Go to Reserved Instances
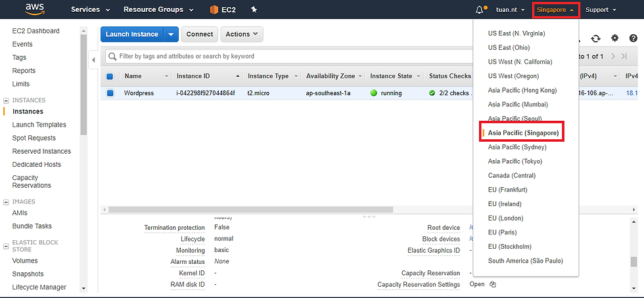The width and height of the screenshot is (644, 298). [x=41, y=151]
